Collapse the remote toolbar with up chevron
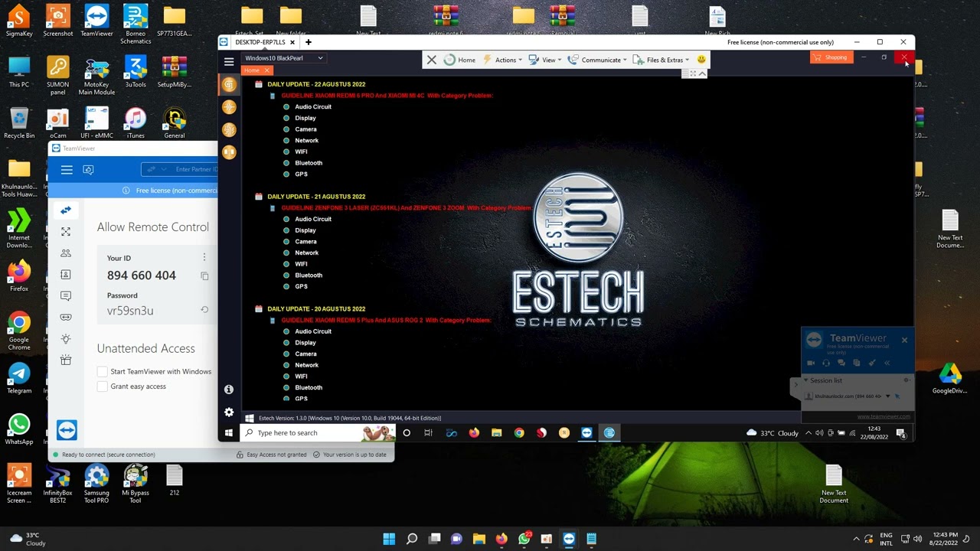This screenshot has width=980, height=551. pyautogui.click(x=702, y=73)
